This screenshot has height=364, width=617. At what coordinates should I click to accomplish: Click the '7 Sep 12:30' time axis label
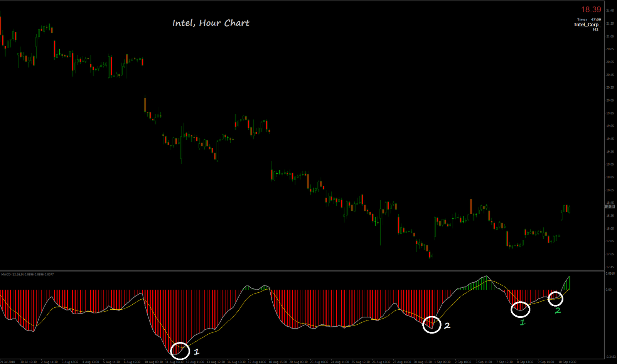click(504, 362)
